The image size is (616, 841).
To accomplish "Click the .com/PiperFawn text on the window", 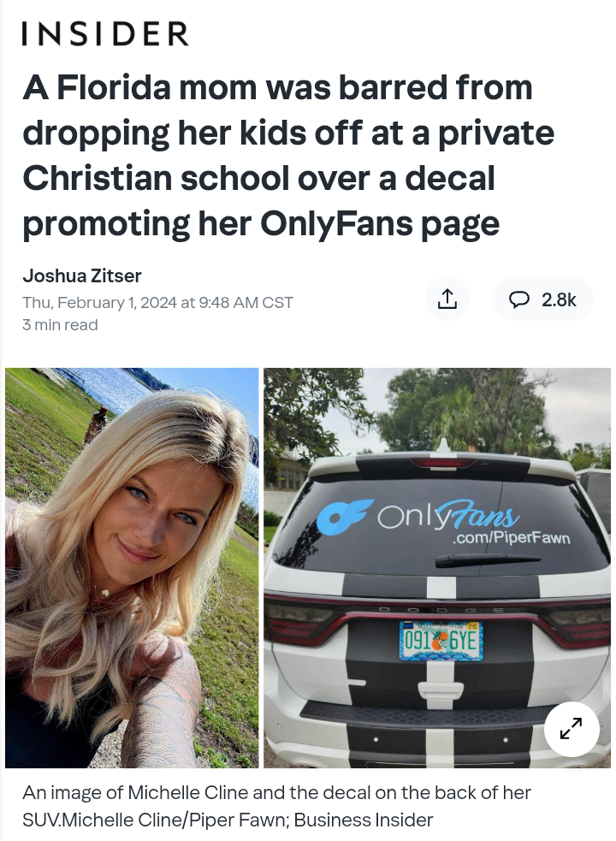I will click(x=510, y=537).
